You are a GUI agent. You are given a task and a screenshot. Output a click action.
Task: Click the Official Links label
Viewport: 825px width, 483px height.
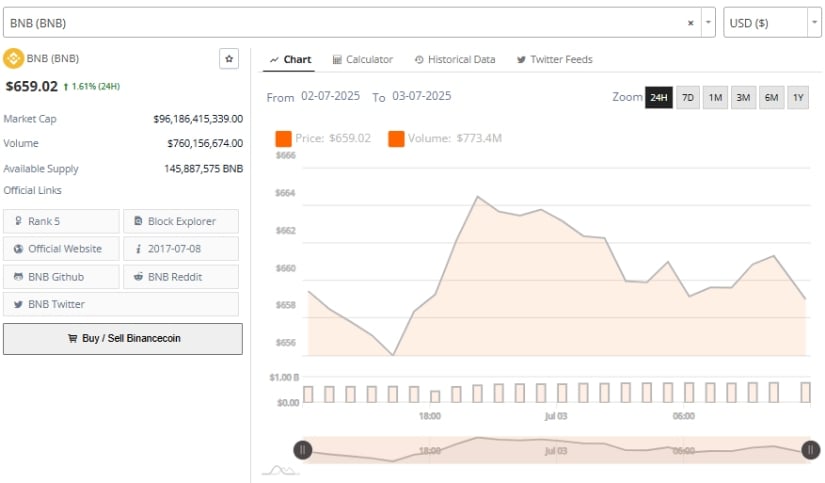coord(33,190)
